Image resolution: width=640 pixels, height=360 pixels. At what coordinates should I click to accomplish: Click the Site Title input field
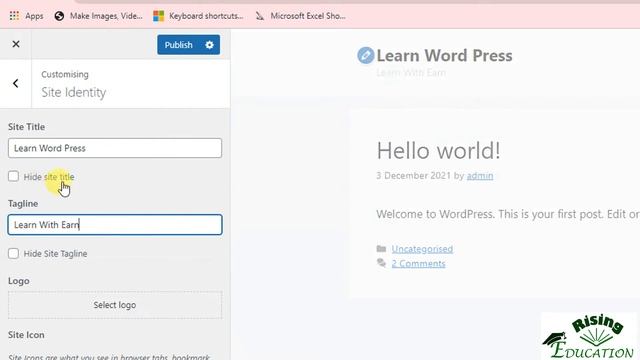pos(115,148)
